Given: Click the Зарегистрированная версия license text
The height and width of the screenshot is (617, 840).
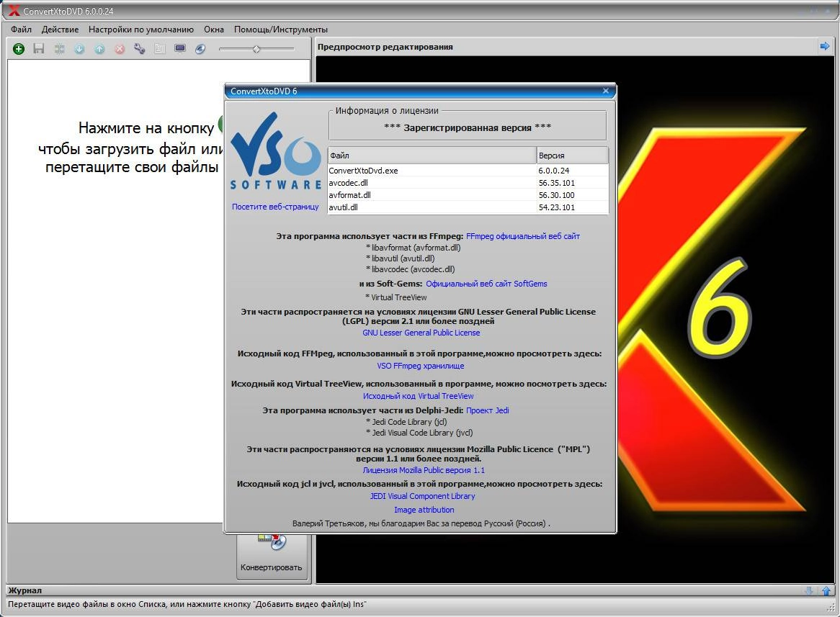Looking at the screenshot, I should (x=468, y=127).
